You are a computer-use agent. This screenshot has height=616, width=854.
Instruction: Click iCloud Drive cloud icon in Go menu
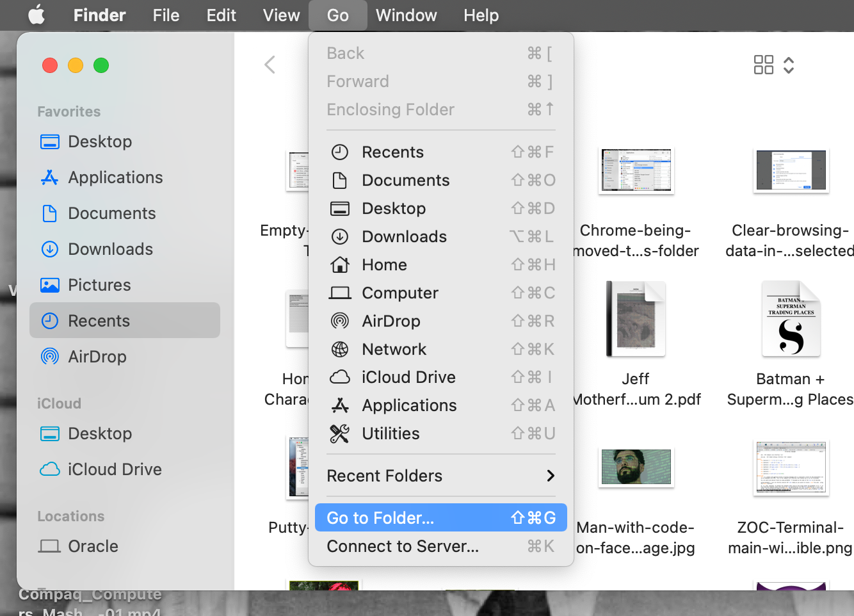point(339,377)
